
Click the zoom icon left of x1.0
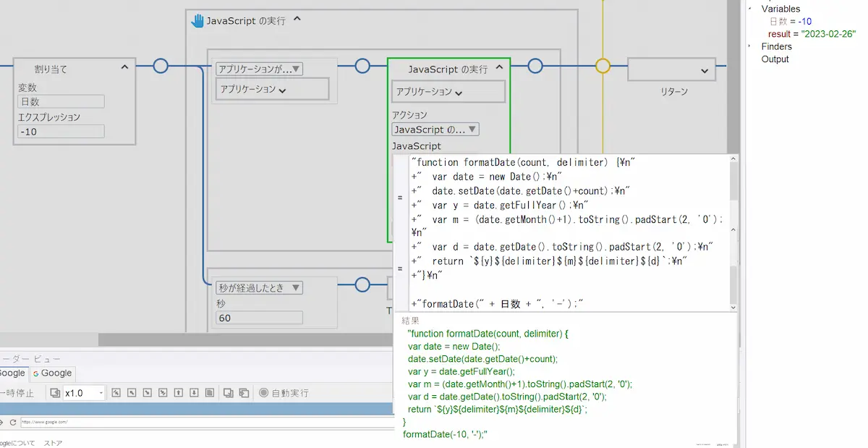click(55, 393)
